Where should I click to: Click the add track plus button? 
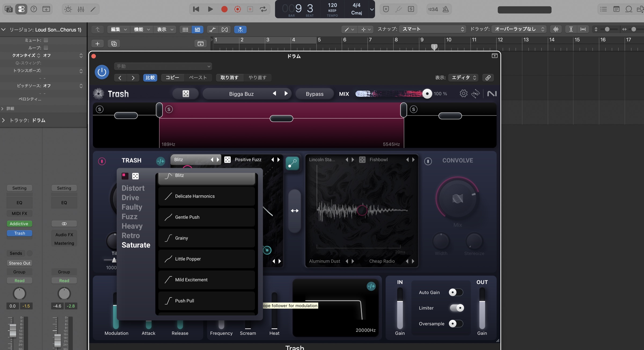point(97,44)
